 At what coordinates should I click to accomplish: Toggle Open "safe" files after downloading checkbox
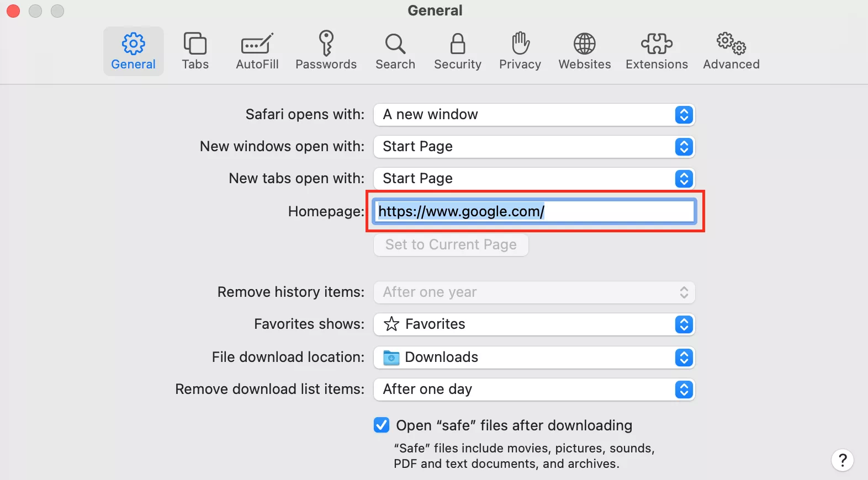tap(382, 425)
